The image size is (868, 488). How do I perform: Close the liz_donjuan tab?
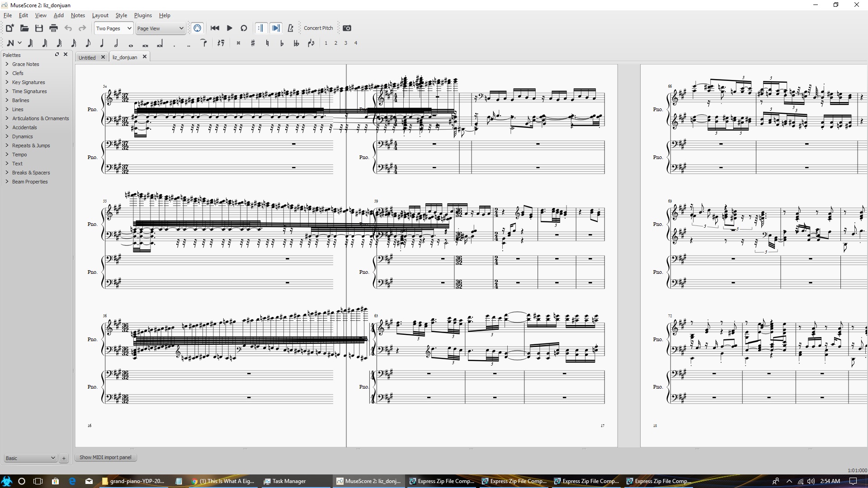click(145, 56)
